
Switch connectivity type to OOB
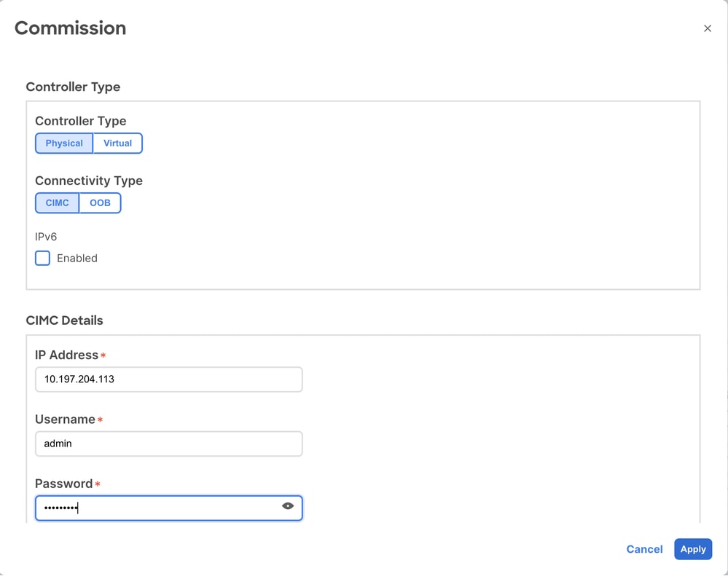click(x=100, y=203)
